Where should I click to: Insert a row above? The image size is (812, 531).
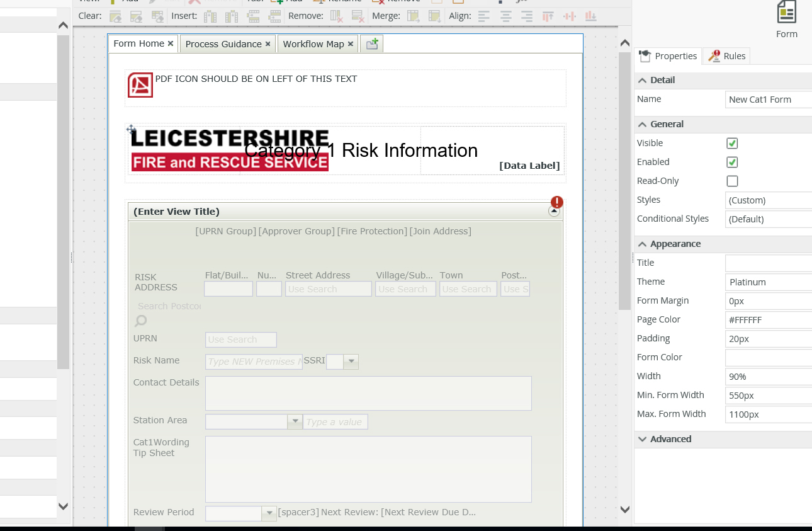tap(254, 16)
